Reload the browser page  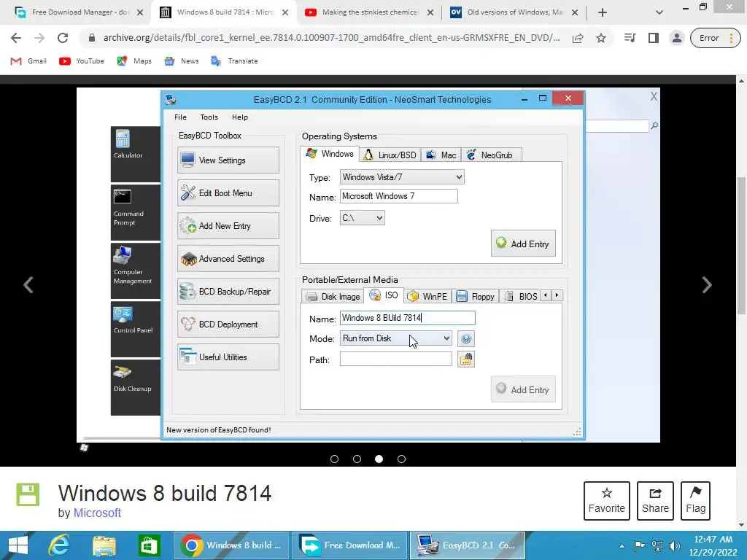click(63, 38)
